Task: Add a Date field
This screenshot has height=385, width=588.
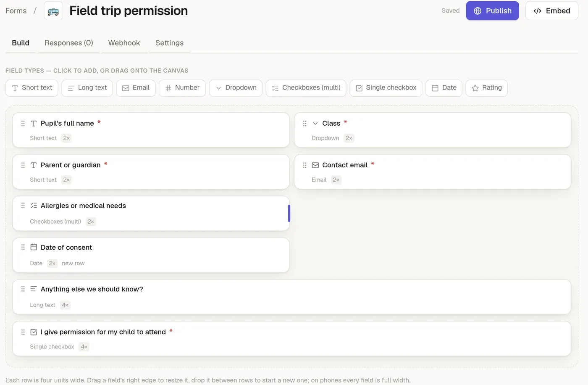Action: (x=444, y=88)
